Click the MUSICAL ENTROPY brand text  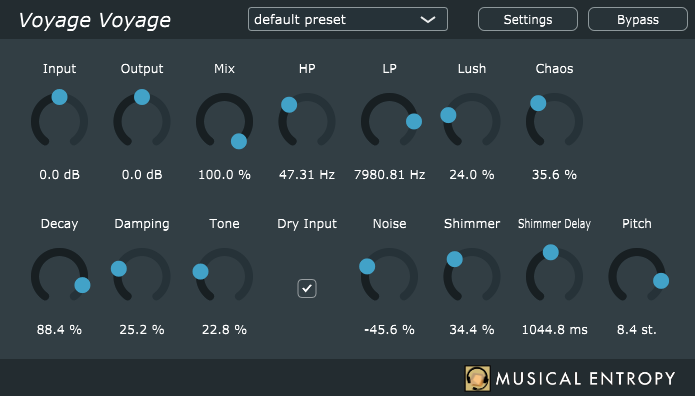point(585,379)
